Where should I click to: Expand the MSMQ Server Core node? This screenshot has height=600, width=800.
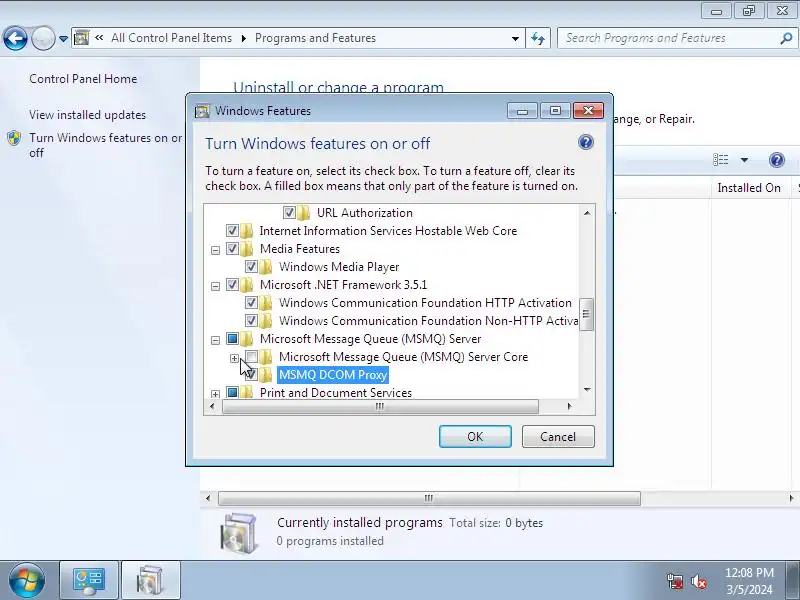[234, 358]
